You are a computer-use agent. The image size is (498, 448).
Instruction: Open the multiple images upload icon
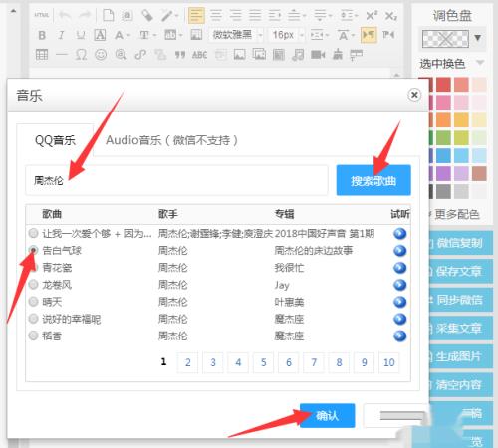tap(259, 54)
